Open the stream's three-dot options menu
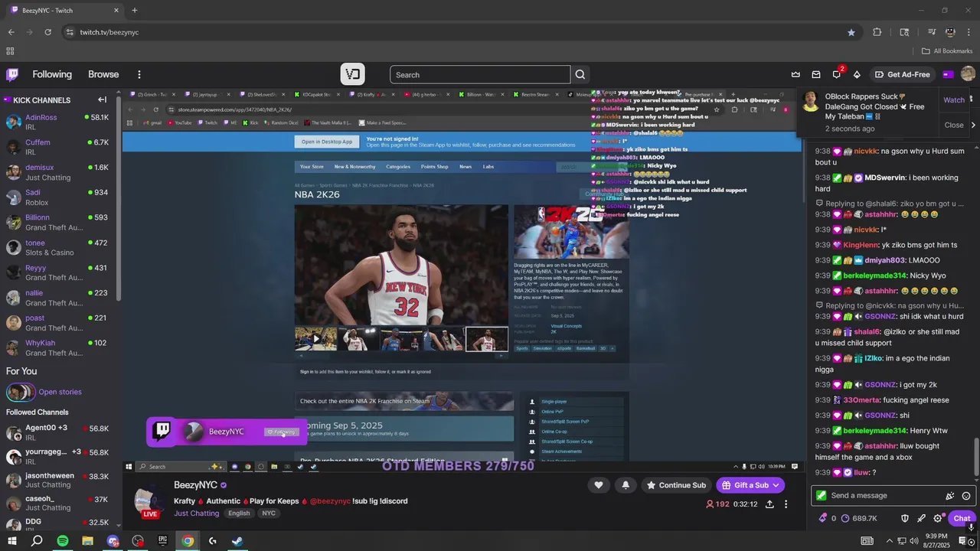The height and width of the screenshot is (551, 980). (x=786, y=504)
